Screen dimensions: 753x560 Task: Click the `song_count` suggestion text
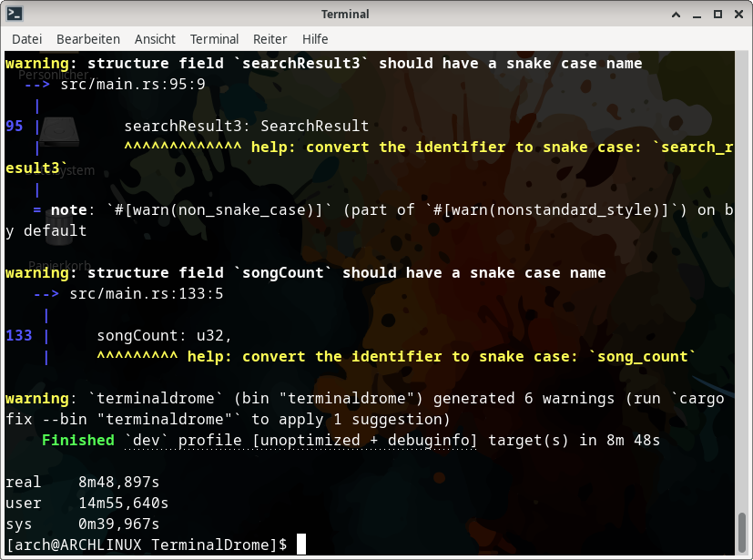646,357
